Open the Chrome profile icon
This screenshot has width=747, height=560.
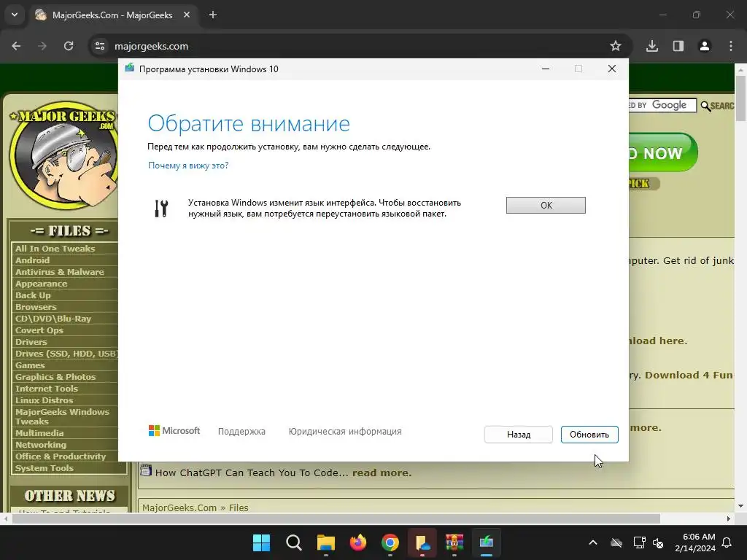[x=705, y=46]
